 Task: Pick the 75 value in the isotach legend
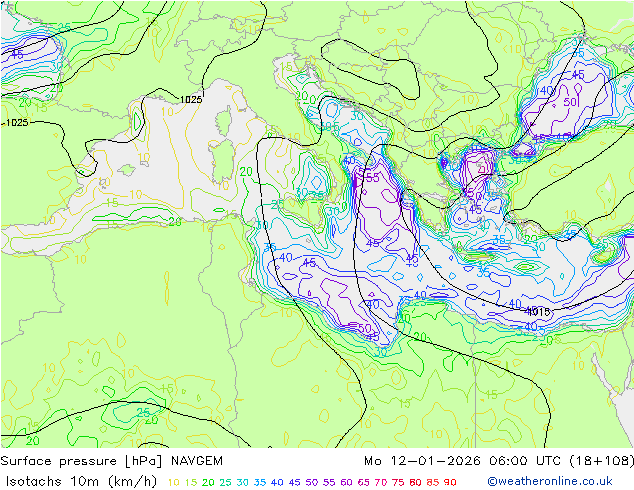pos(398,482)
